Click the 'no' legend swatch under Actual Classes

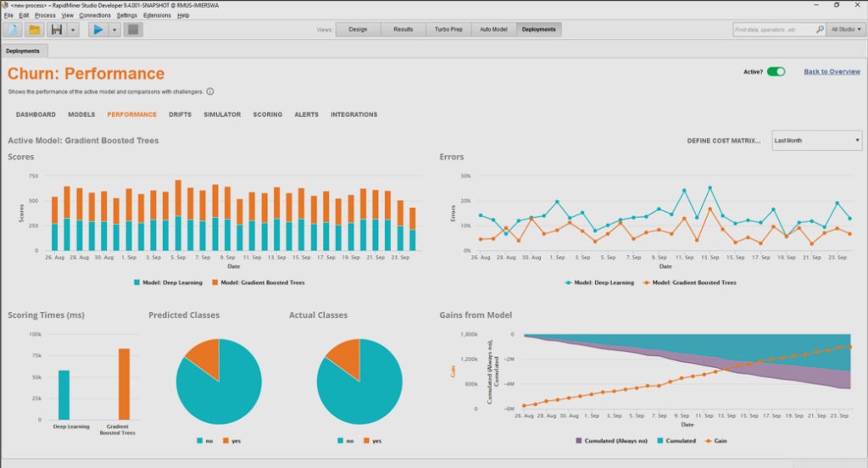pyautogui.click(x=340, y=441)
